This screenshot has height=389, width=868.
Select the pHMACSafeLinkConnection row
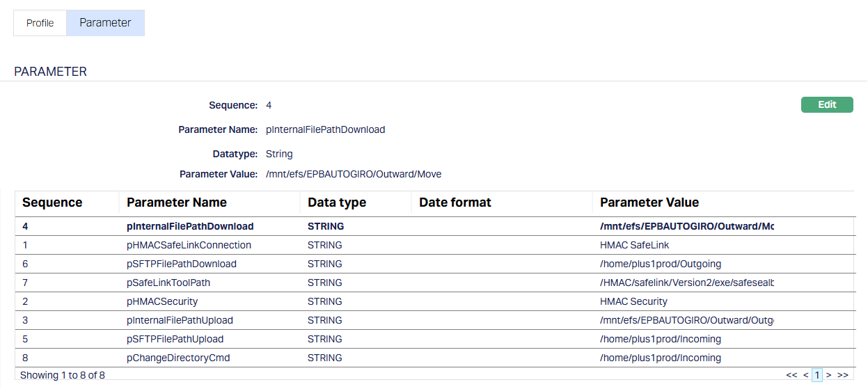click(x=189, y=245)
